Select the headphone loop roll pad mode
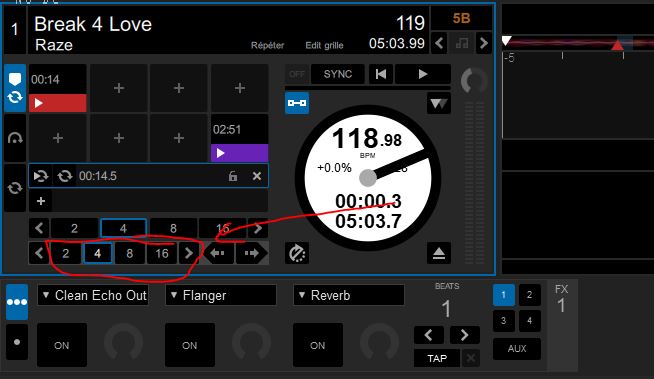The image size is (654, 379). 15,138
